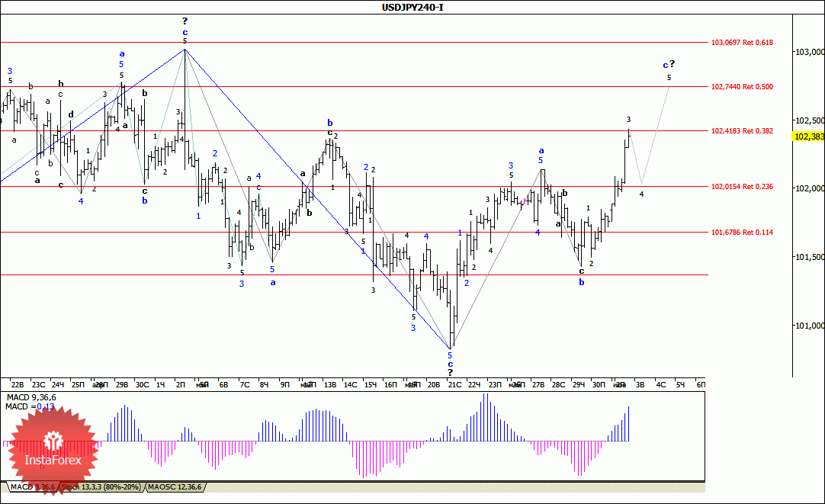Click the 102,4183 Ret 0,382 label
The image size is (825, 504).
742,131
